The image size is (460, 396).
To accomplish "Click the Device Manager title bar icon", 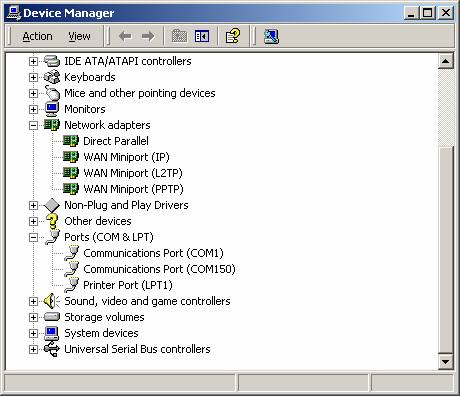I will click(13, 13).
